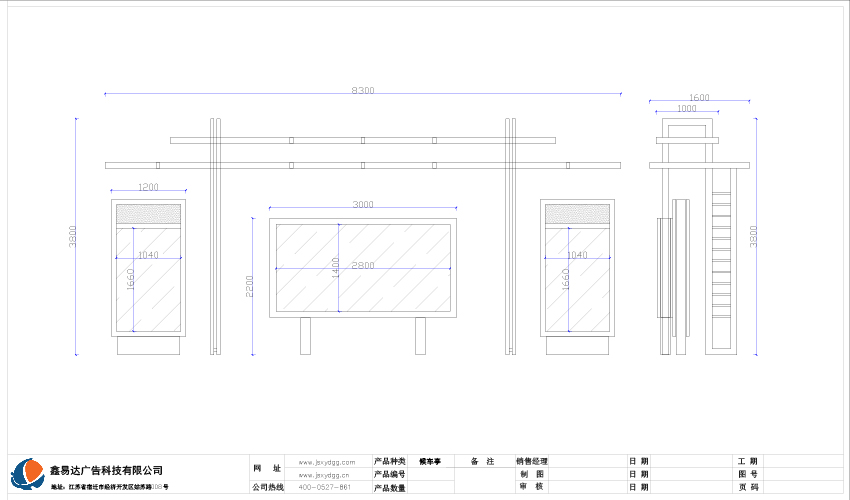Viewport: 850px width, 500px height.
Task: Click the right light box header panel
Action: click(x=577, y=214)
